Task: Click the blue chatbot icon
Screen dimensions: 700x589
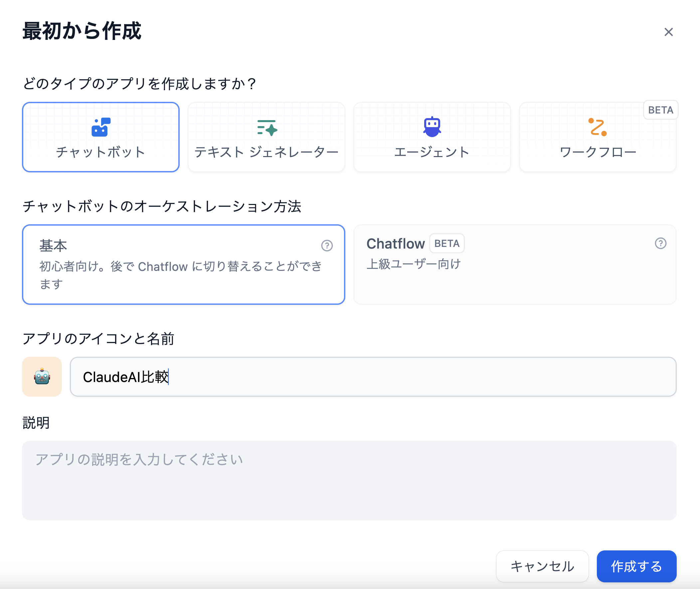Action: pyautogui.click(x=101, y=127)
